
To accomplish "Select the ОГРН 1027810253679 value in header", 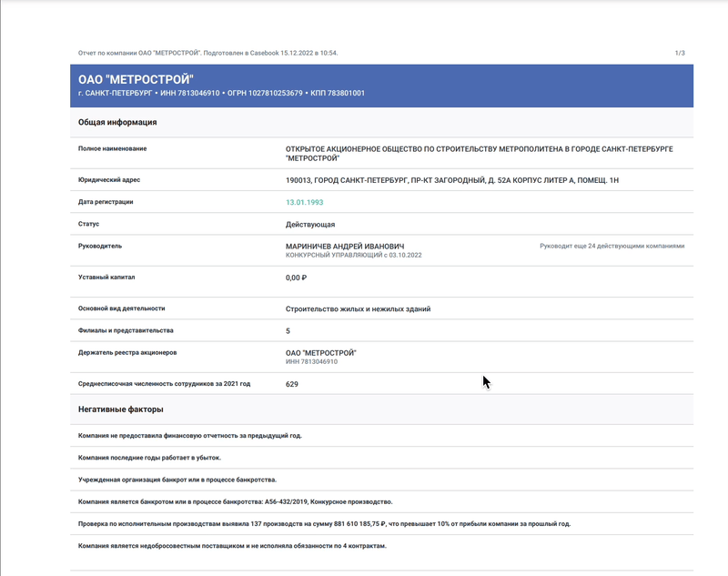I will click(x=265, y=94).
